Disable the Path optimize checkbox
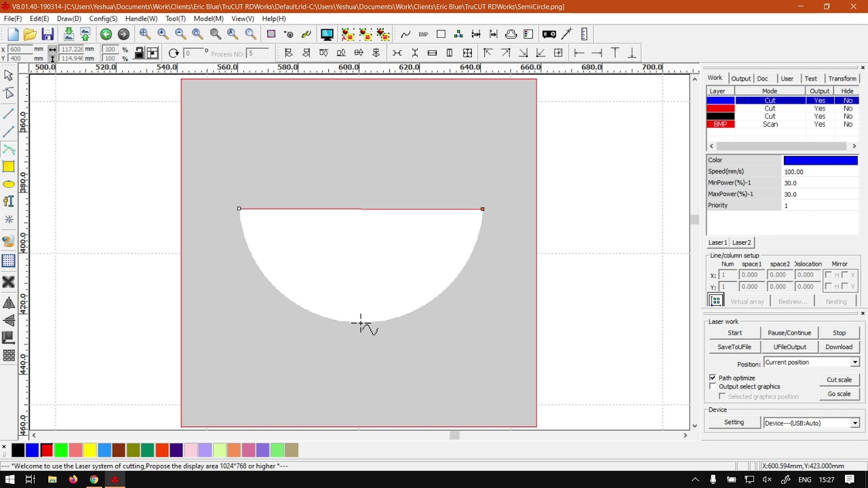 click(713, 378)
